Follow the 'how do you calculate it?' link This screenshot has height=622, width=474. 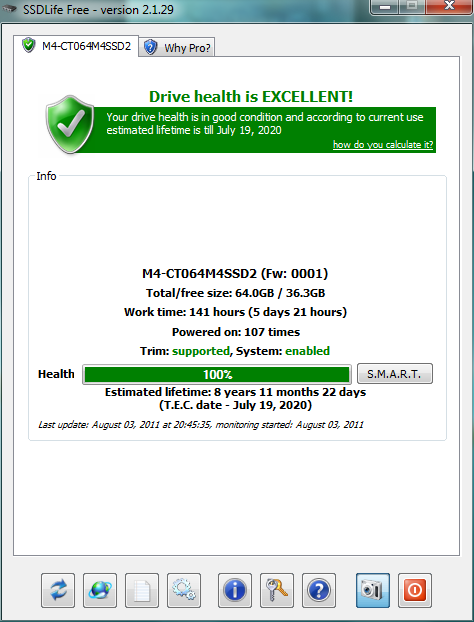point(383,144)
